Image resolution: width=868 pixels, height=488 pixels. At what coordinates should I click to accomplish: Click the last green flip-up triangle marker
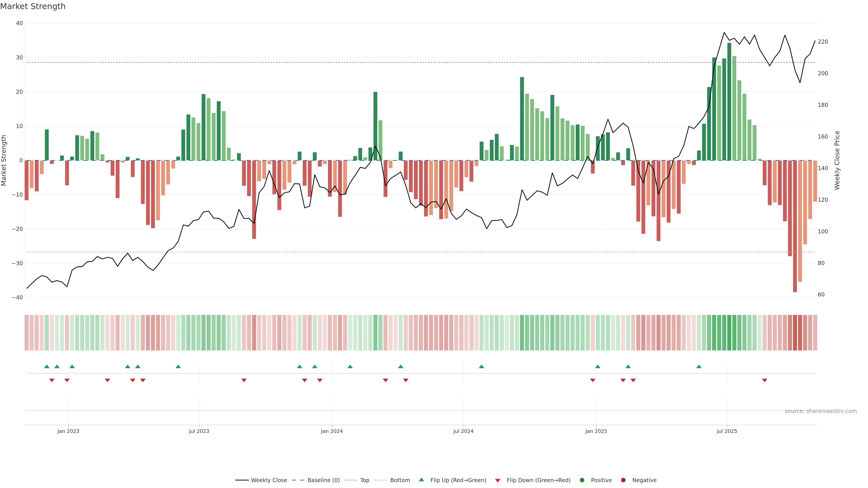699,366
